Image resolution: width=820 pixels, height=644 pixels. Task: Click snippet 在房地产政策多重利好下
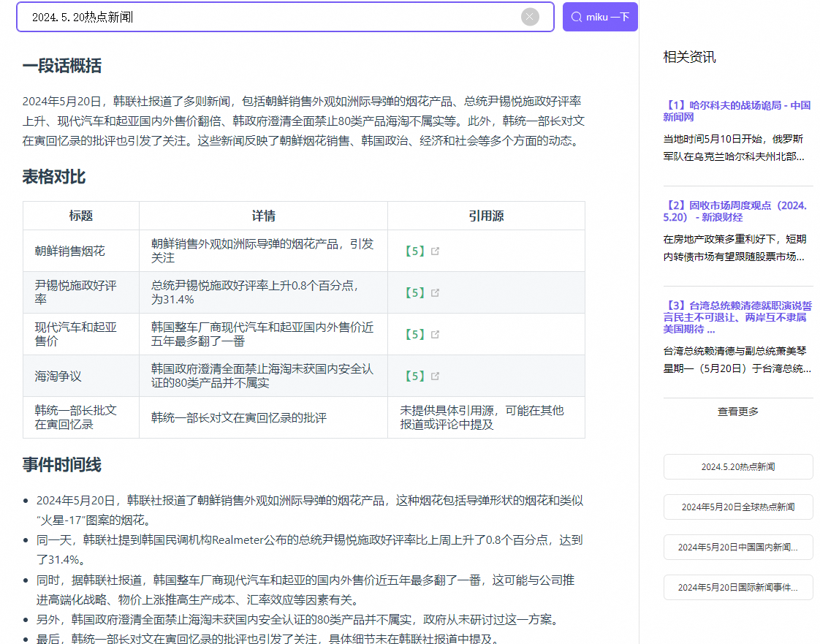pos(734,248)
